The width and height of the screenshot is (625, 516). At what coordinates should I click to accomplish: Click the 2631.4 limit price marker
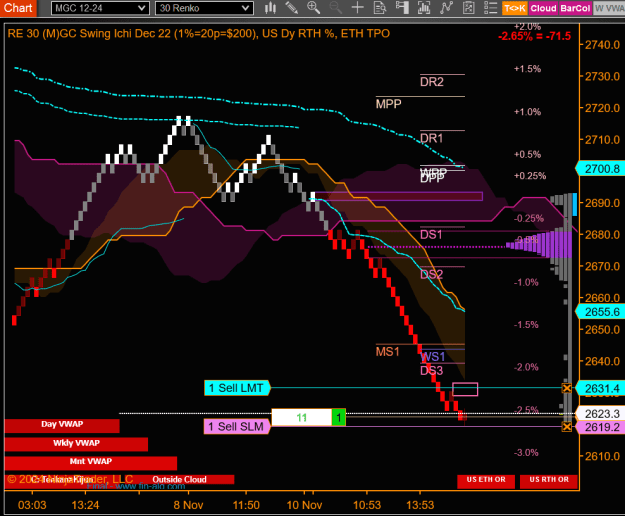[601, 388]
